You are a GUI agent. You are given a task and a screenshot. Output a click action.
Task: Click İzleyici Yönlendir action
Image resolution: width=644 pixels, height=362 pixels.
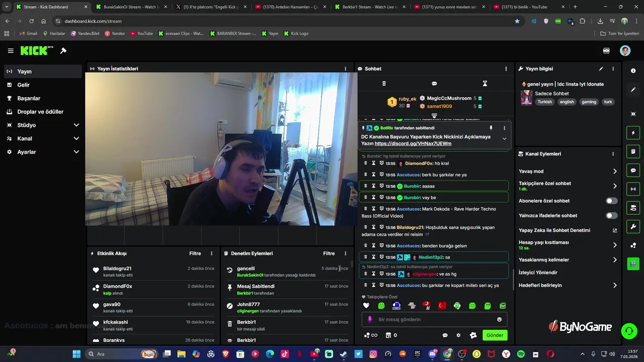point(538,273)
